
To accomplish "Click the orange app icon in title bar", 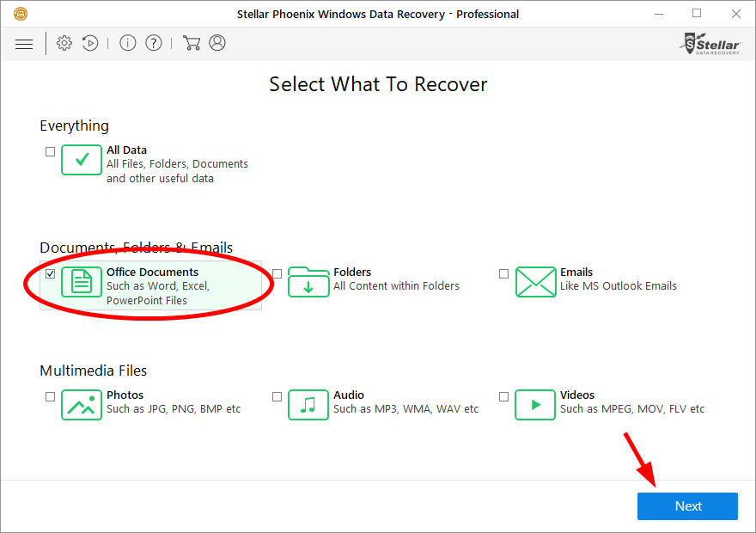I will [x=21, y=14].
